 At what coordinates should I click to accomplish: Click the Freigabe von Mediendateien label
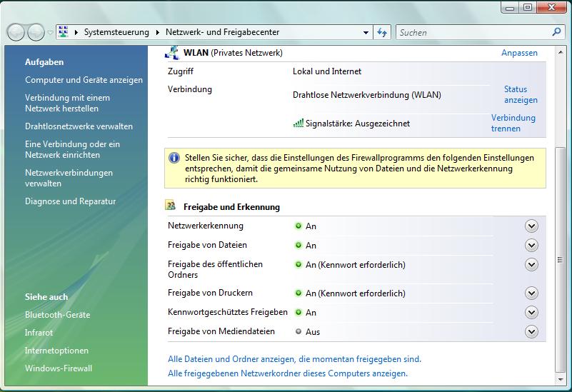[x=221, y=331]
